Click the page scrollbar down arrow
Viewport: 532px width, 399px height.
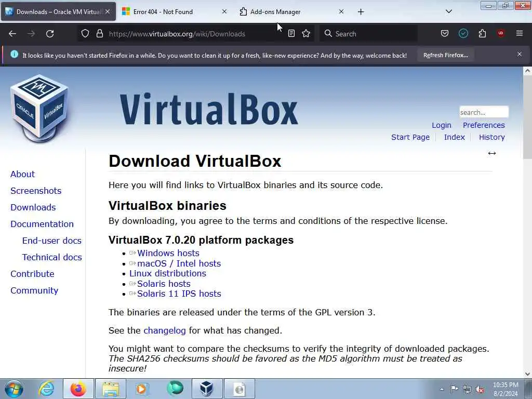tap(527, 374)
